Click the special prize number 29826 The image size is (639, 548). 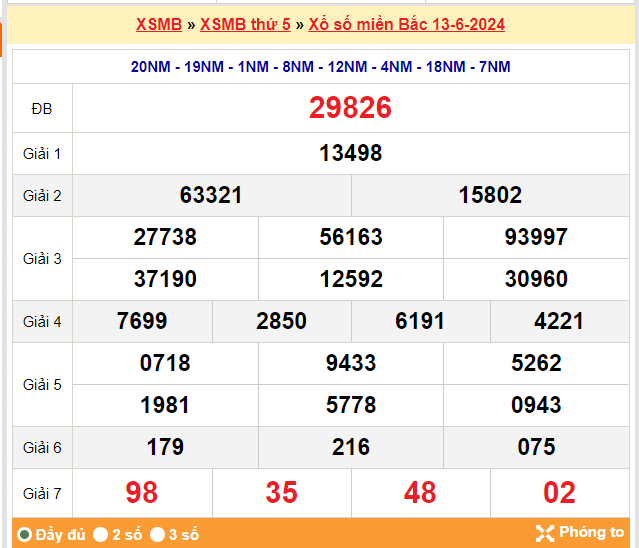(350, 108)
